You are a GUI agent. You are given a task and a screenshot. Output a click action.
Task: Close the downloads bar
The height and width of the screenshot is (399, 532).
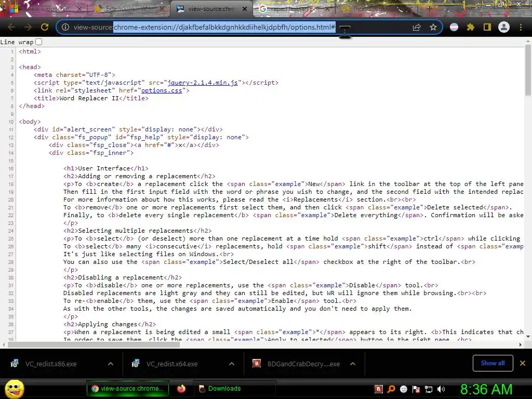(523, 363)
